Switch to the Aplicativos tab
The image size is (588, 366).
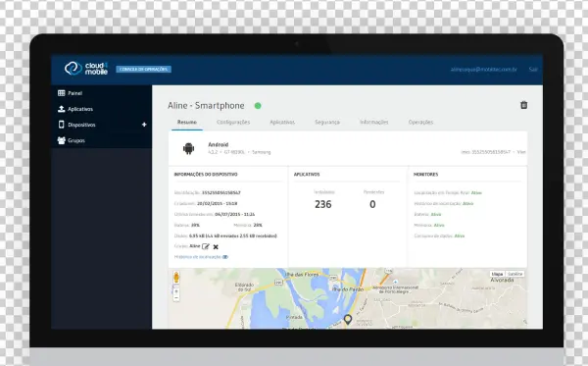[282, 122]
